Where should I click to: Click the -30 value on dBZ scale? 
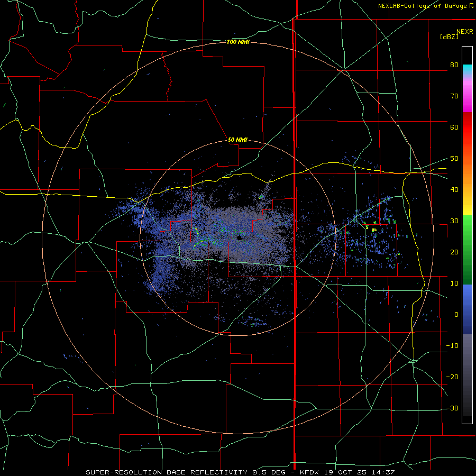click(x=452, y=408)
